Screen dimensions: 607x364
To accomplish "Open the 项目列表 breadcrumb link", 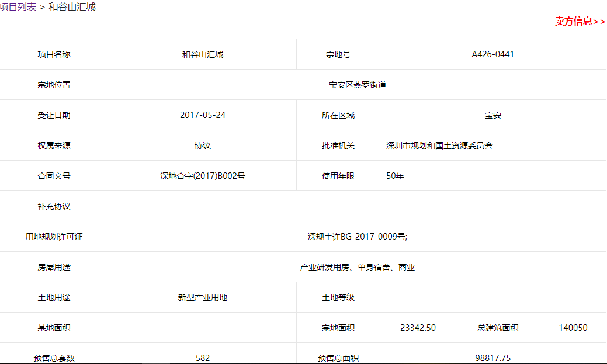I will 18,7.
